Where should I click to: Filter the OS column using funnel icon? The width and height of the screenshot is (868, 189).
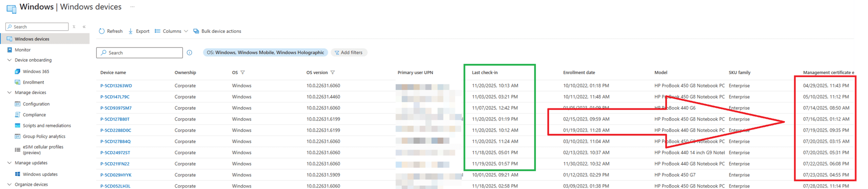tap(243, 72)
